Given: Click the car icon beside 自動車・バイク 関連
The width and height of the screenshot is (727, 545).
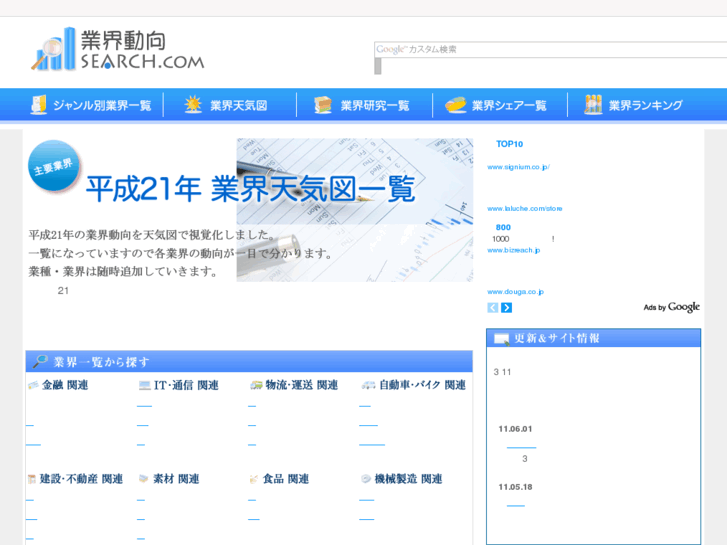Looking at the screenshot, I should click(x=367, y=385).
